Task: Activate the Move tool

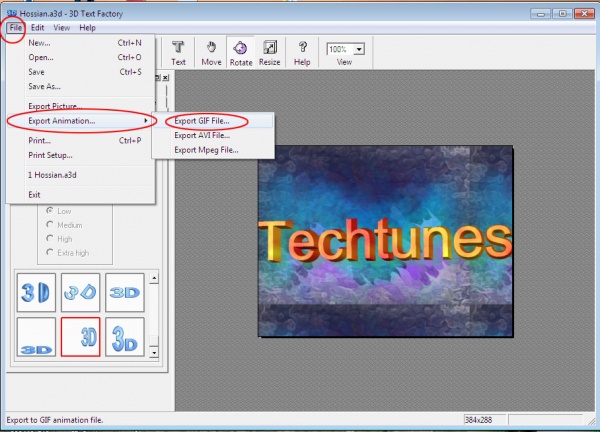Action: 211,52
